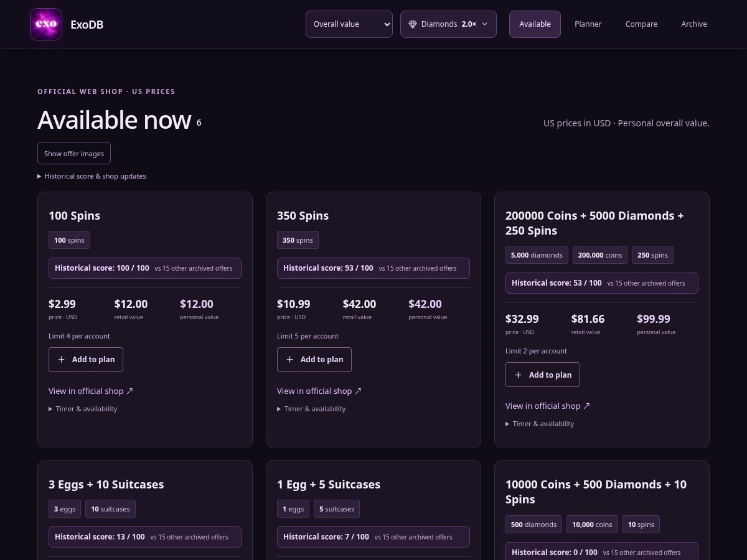Image resolution: width=747 pixels, height=560 pixels.
Task: Click the 5 suitcases tag chip
Action: (337, 509)
